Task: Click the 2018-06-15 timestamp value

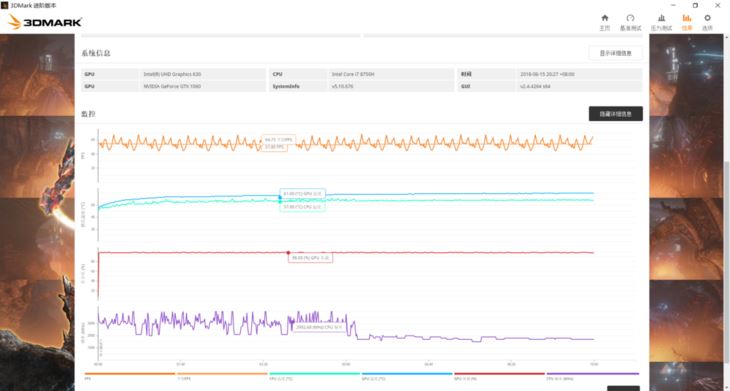Action: [x=547, y=74]
